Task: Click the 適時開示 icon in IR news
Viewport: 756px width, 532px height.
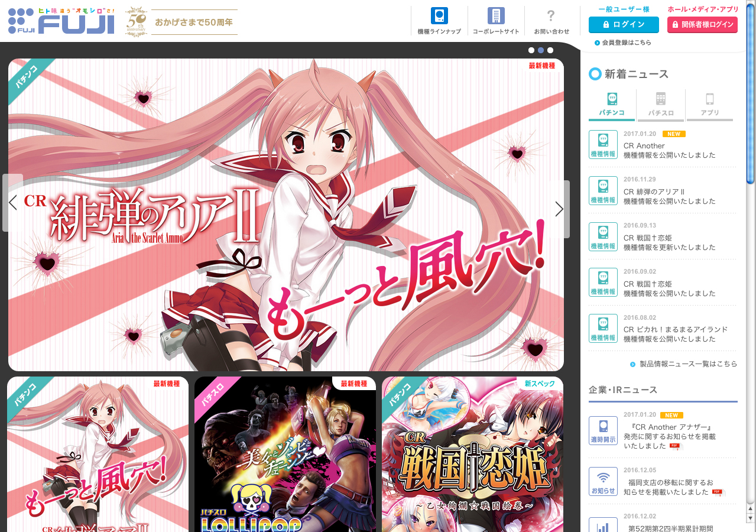Action: click(x=603, y=430)
